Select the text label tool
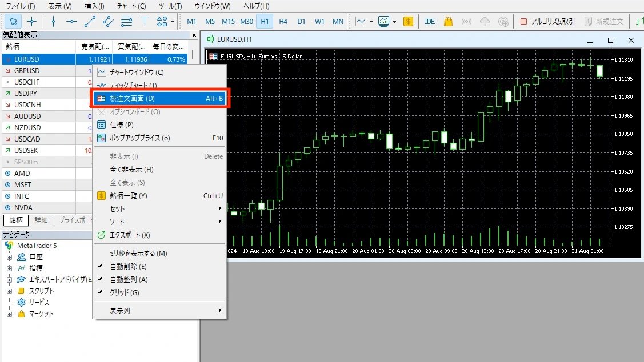This screenshot has height=362, width=644. tap(145, 21)
